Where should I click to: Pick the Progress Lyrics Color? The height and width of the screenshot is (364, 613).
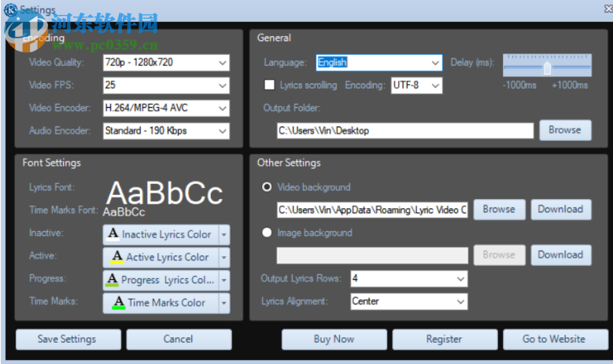pos(161,280)
